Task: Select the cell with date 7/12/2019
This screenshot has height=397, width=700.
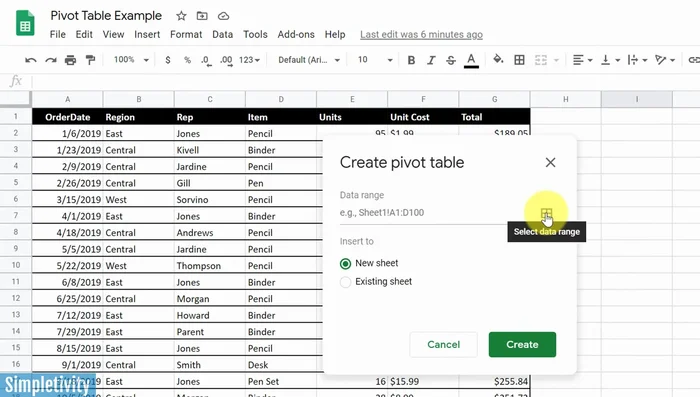Action: click(67, 315)
